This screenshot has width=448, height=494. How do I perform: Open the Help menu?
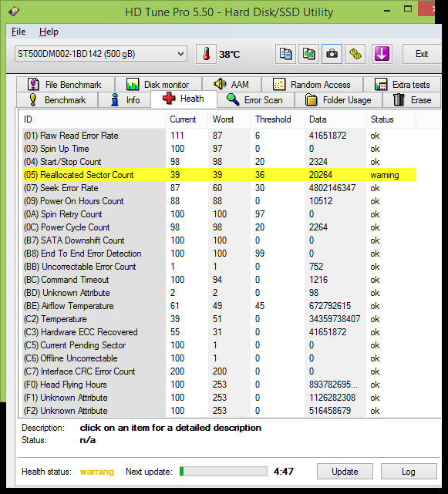49,32
